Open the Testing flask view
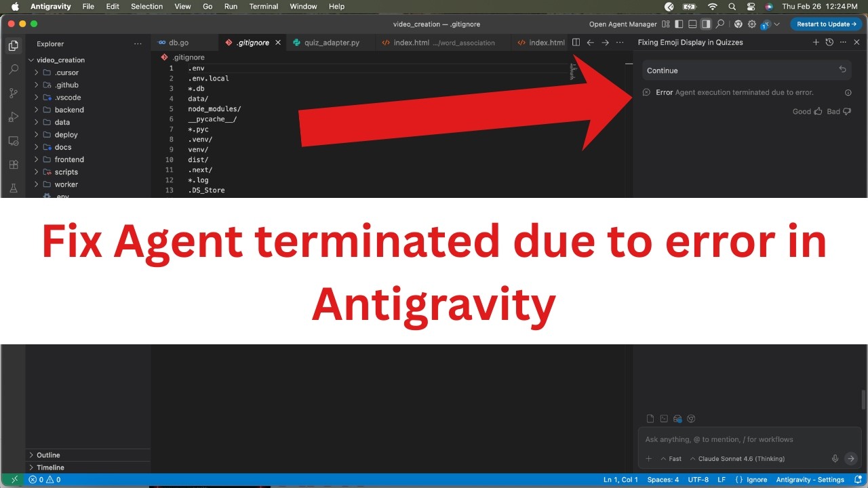Image resolution: width=868 pixels, height=488 pixels. point(13,188)
